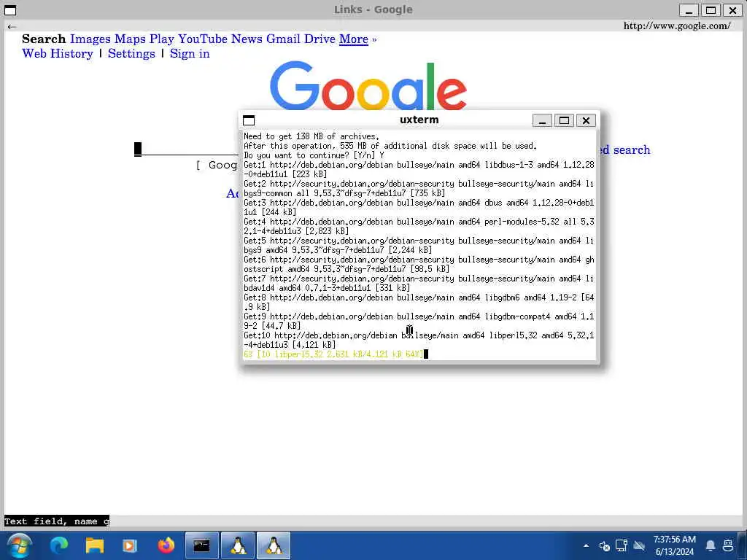Select the highlighted second penguin icon on the taskbar

pyautogui.click(x=274, y=545)
